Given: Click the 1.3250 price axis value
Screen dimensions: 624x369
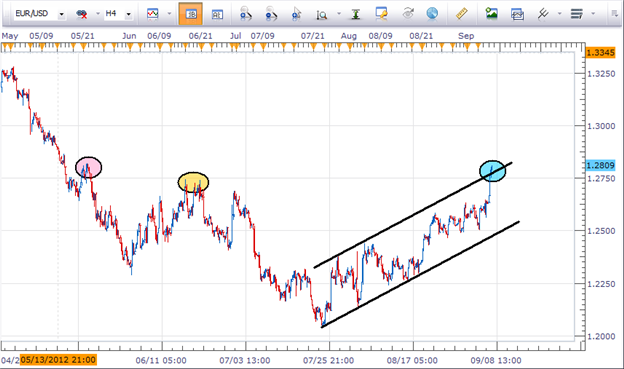Looking at the screenshot, I should click(601, 74).
